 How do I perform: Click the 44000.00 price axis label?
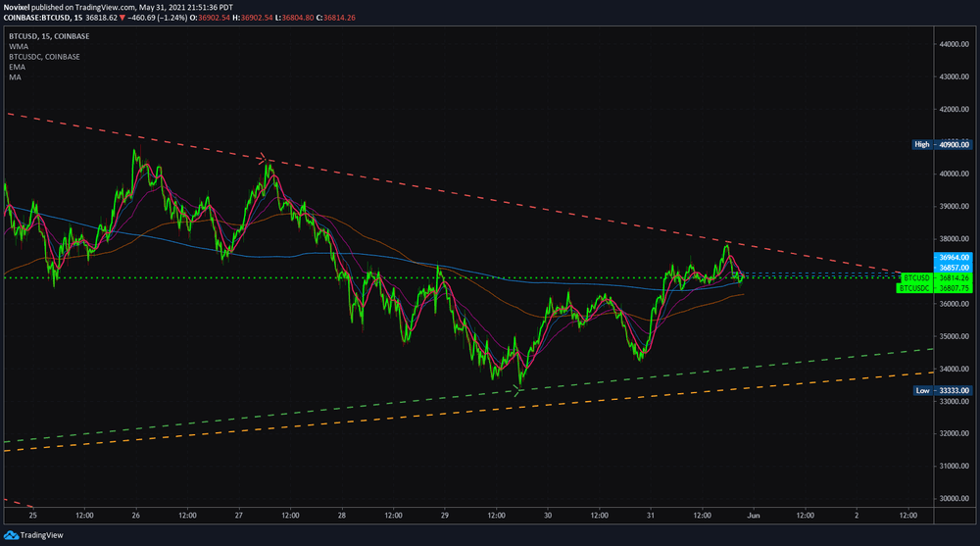954,45
